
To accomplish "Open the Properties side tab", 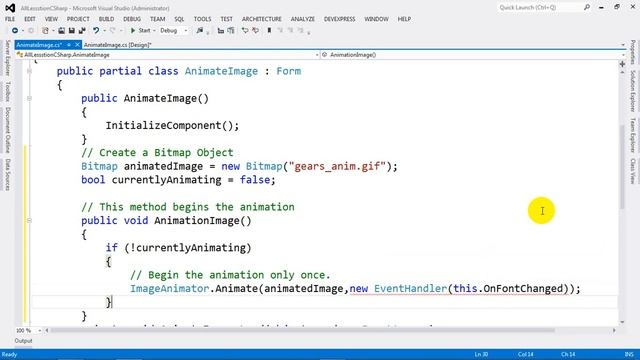I will point(633,52).
